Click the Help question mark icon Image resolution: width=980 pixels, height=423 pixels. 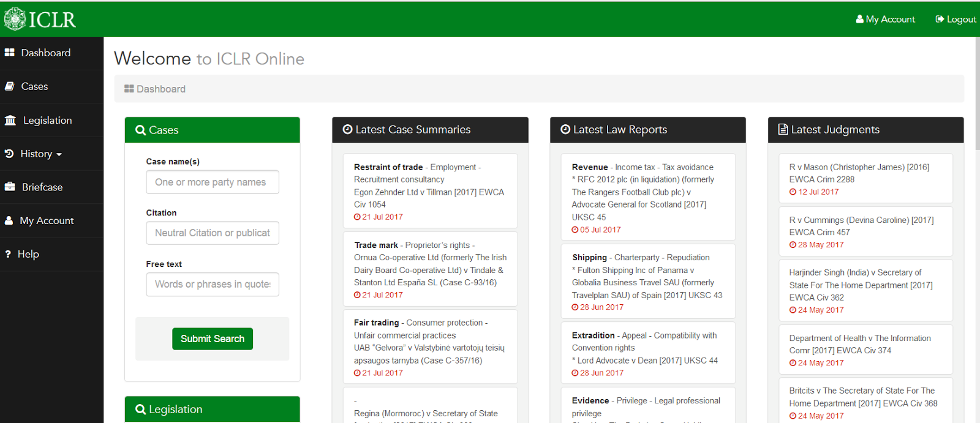(8, 254)
